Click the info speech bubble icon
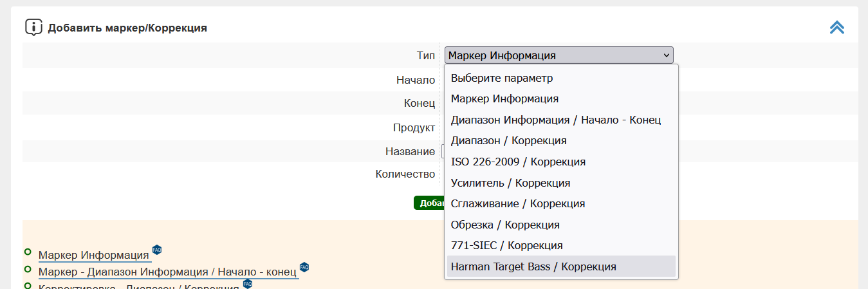868x289 pixels. pyautogui.click(x=33, y=28)
